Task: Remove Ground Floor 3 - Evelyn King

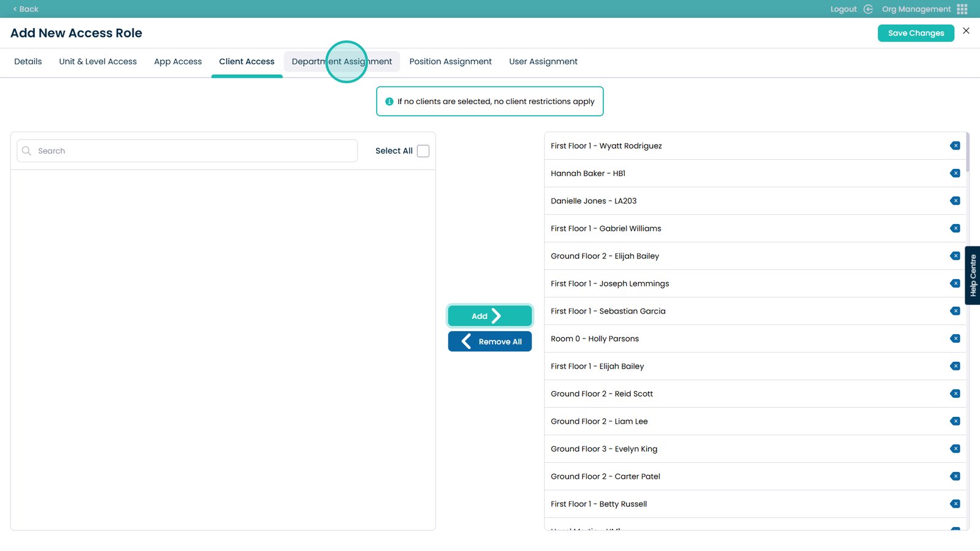Action: (955, 449)
